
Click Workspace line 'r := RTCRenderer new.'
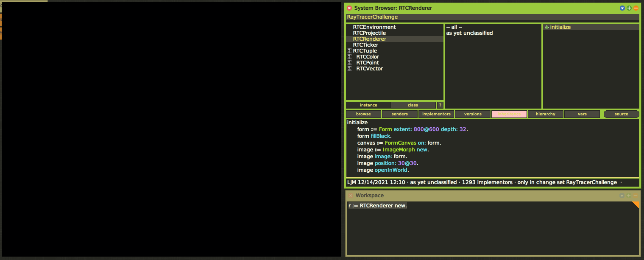tap(377, 206)
